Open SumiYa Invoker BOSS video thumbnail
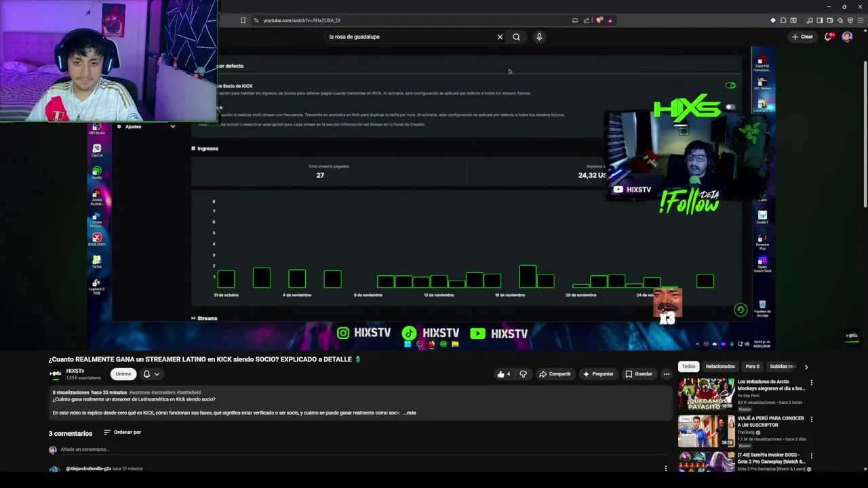This screenshot has width=868, height=488. [x=707, y=462]
